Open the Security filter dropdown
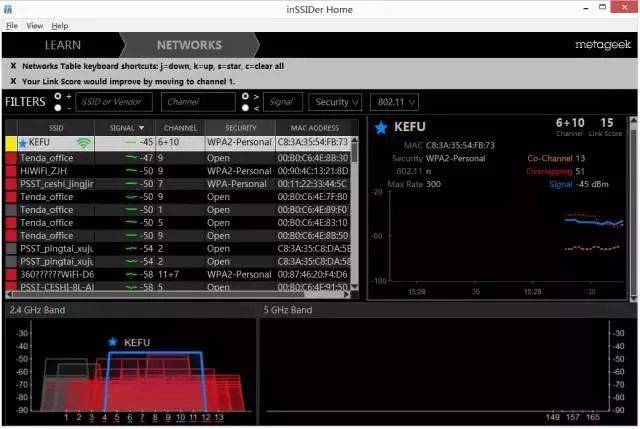The width and height of the screenshot is (640, 429). (336, 102)
